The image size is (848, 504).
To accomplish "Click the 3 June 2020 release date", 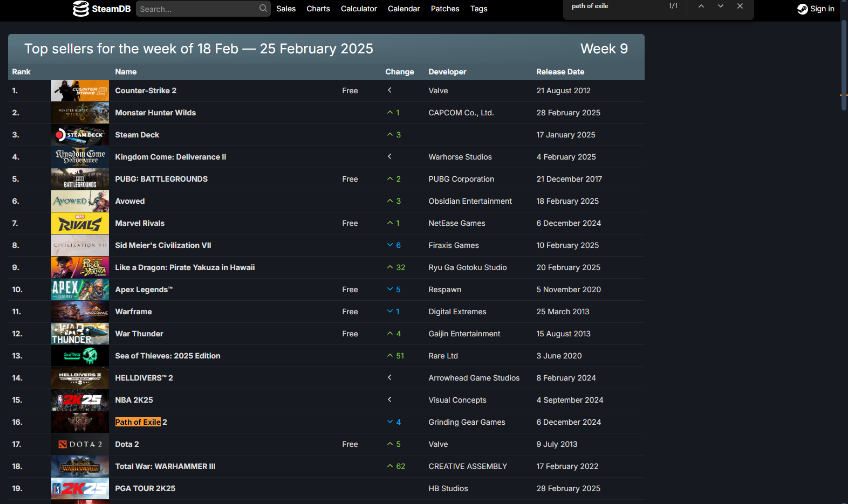I will click(559, 356).
